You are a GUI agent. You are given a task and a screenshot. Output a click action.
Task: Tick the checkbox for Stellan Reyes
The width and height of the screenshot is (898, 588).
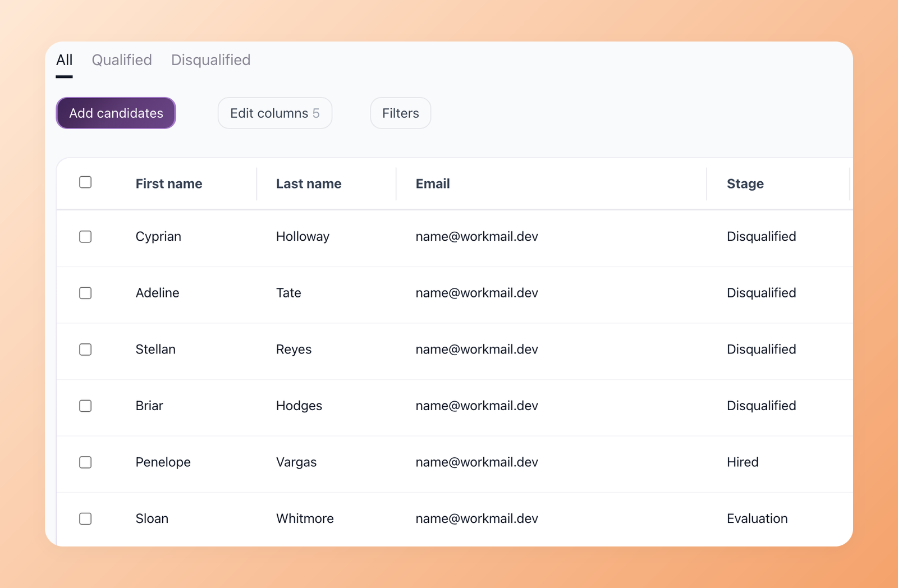85,350
